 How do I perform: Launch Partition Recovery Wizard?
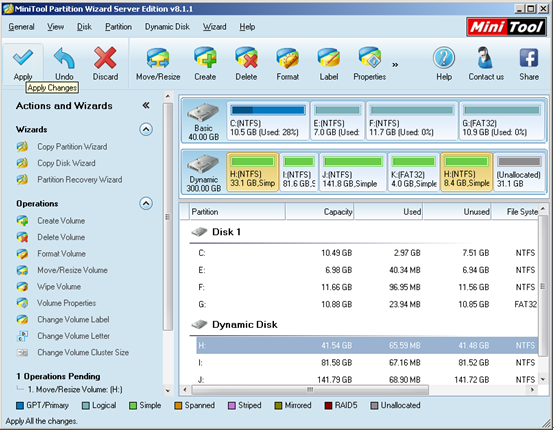point(70,179)
